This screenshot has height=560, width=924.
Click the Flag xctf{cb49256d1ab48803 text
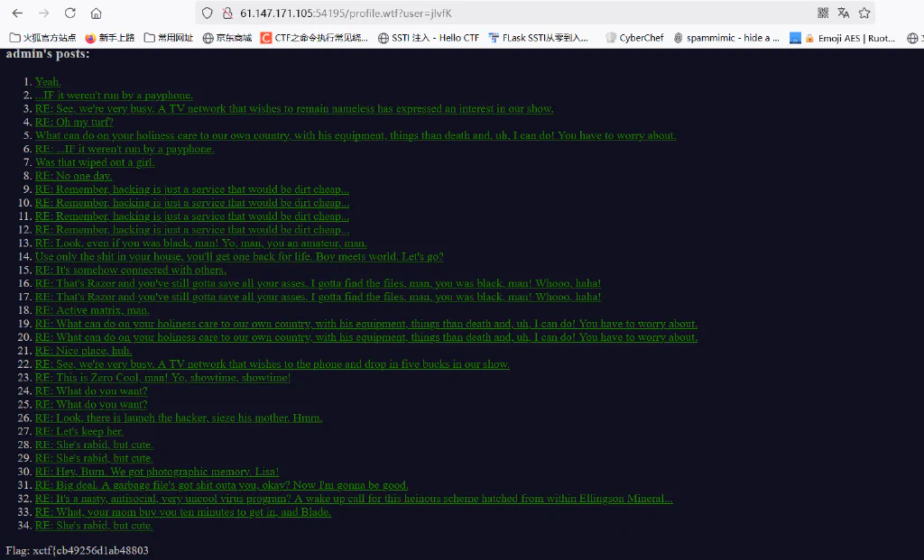pyautogui.click(x=78, y=551)
